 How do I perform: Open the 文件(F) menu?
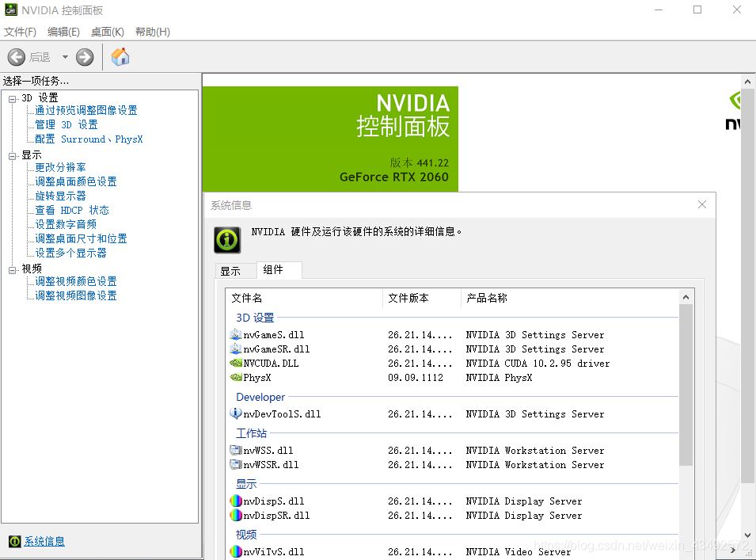tap(21, 32)
